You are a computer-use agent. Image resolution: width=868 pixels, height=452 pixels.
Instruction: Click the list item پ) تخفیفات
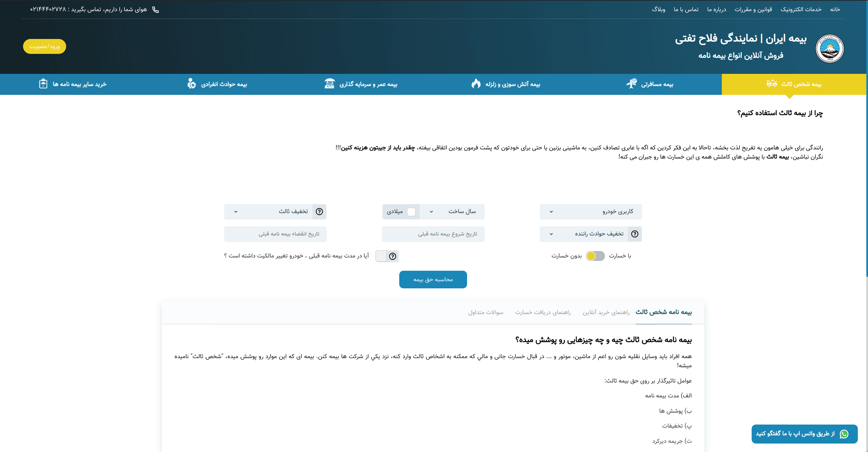tap(677, 426)
